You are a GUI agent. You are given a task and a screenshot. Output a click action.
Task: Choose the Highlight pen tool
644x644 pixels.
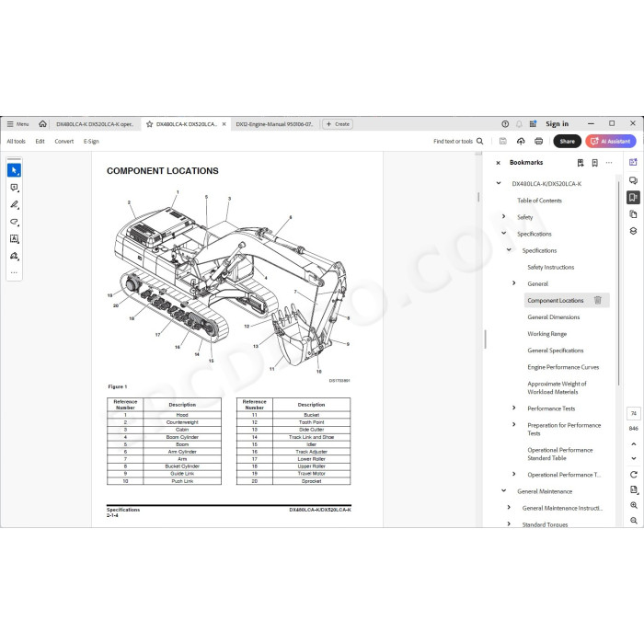point(14,204)
